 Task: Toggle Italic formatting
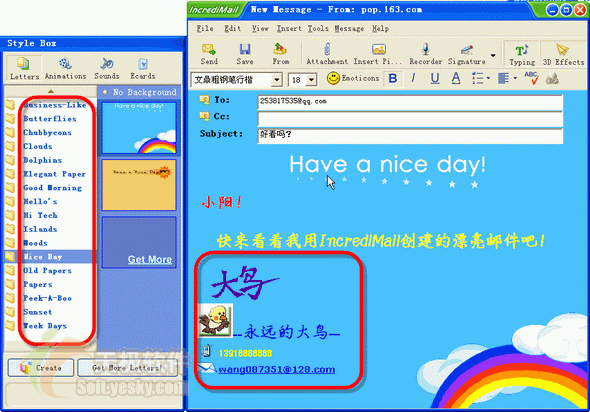413,78
